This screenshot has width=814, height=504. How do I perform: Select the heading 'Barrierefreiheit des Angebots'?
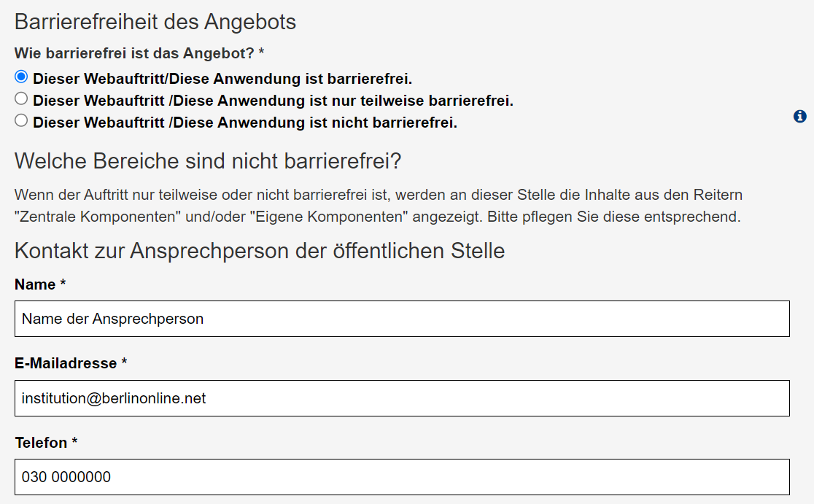pos(155,21)
